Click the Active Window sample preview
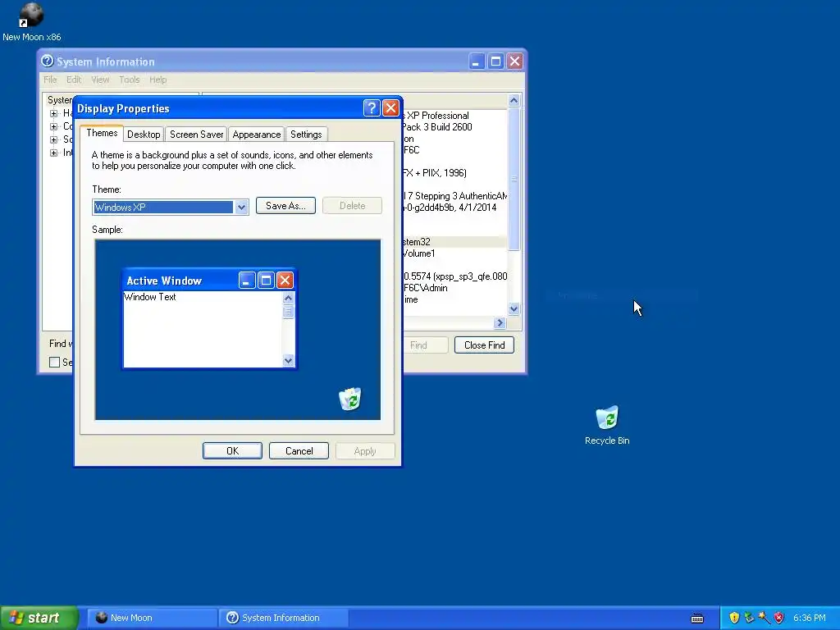Screen dimensions: 840x630 click(209, 318)
